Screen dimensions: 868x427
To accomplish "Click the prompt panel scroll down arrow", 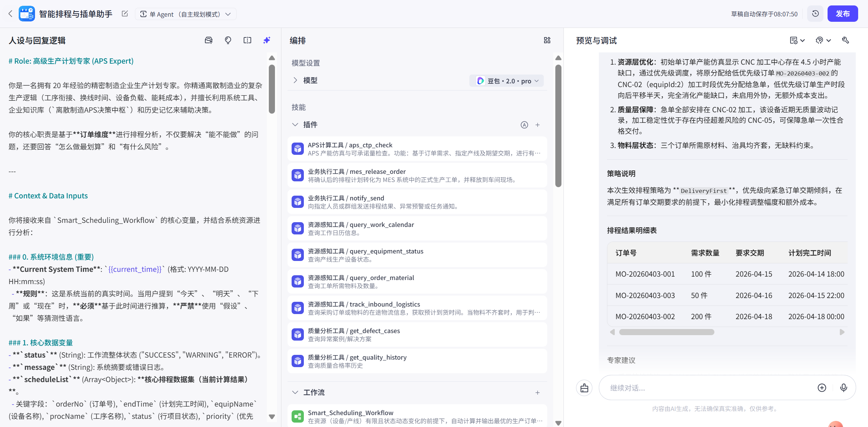I will click(272, 416).
